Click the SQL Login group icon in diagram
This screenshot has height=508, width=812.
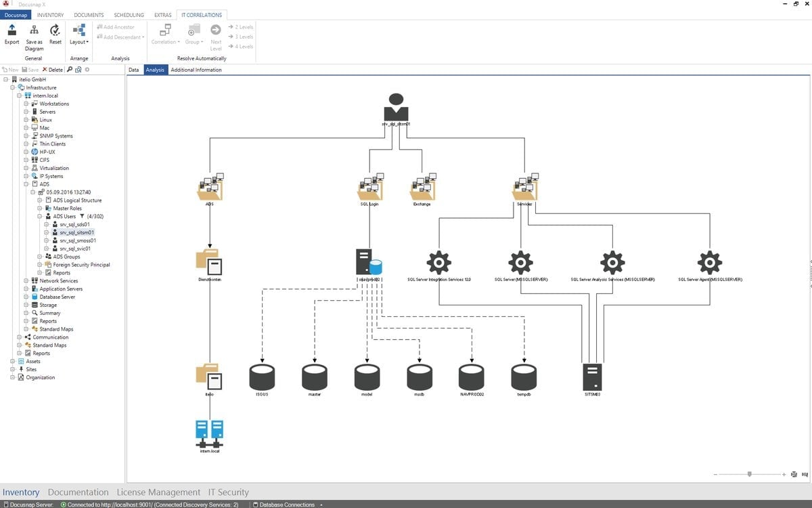pos(369,188)
